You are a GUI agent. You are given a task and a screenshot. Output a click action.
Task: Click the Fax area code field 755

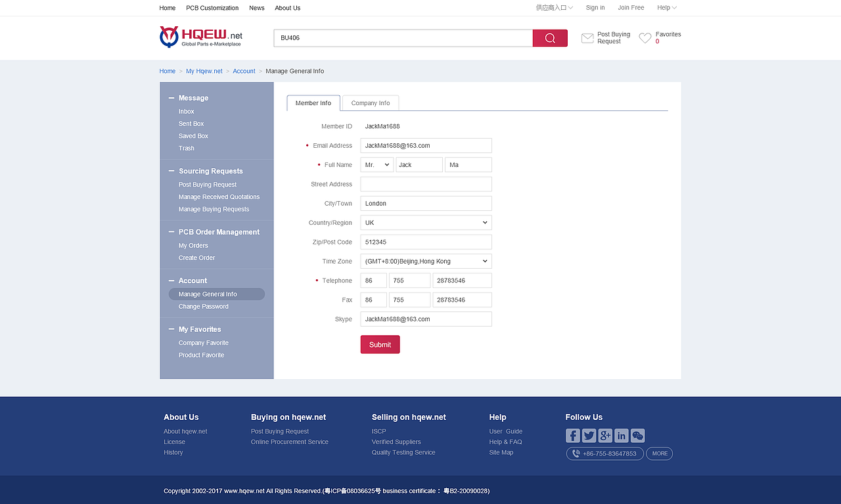(409, 300)
